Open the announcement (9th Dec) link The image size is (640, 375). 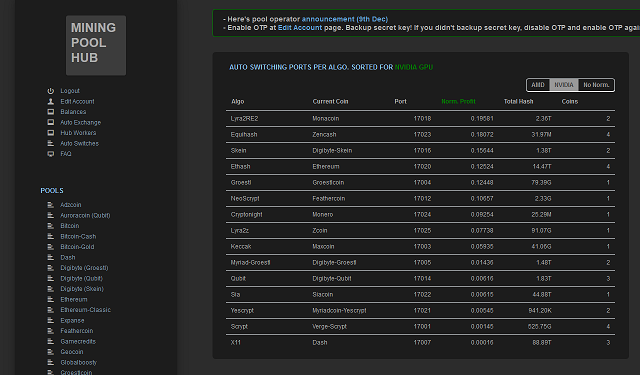344,19
